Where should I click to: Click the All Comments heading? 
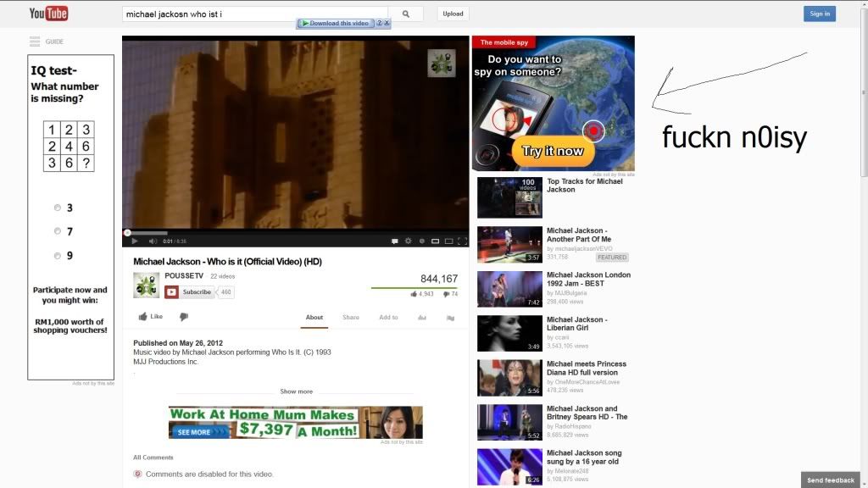pyautogui.click(x=153, y=457)
